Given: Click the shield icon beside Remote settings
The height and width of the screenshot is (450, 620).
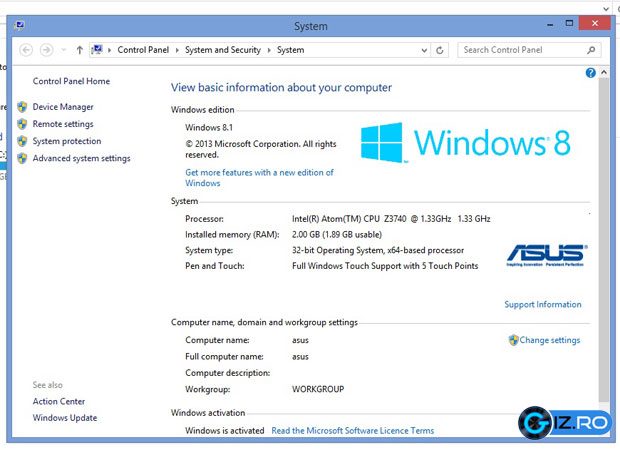Looking at the screenshot, I should 22,124.
